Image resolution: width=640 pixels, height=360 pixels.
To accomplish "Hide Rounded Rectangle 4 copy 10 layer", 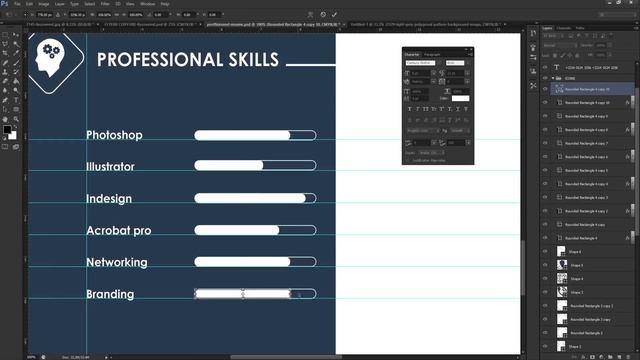I will (x=545, y=102).
